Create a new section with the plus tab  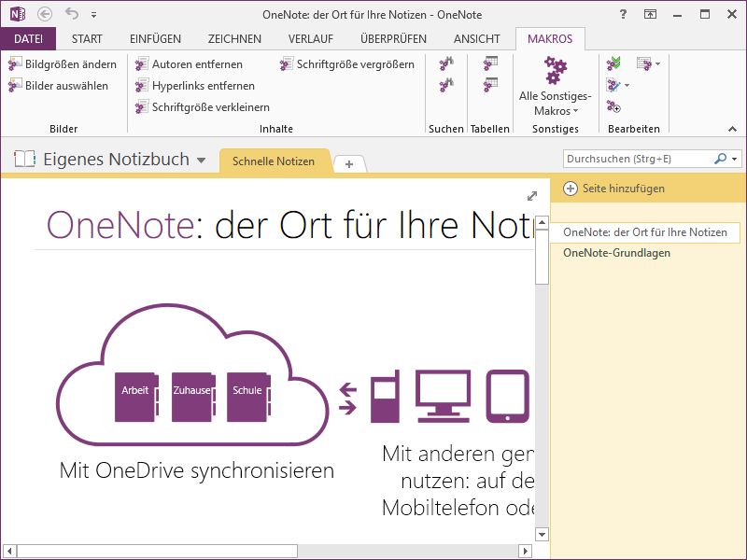coord(349,164)
